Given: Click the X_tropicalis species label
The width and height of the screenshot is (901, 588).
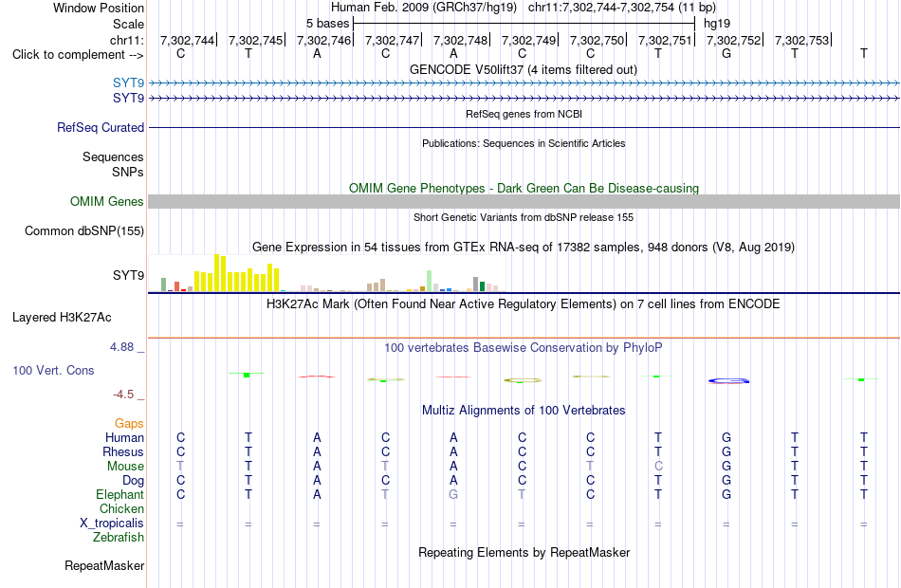Looking at the screenshot, I should click(x=112, y=524).
